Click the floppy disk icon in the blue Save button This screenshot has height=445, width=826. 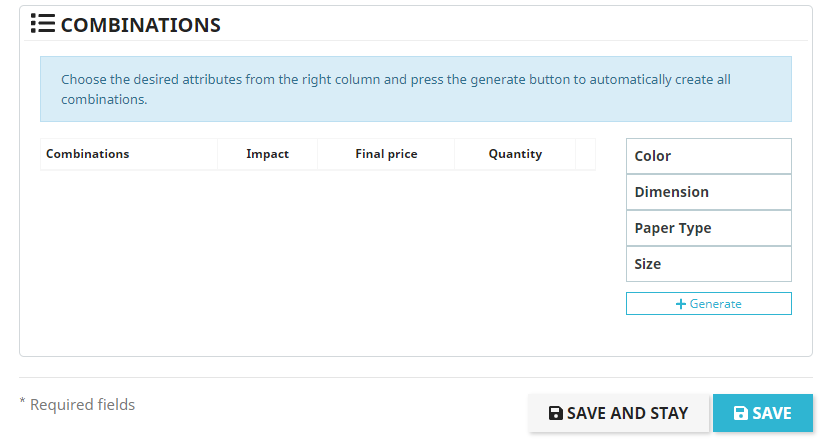click(741, 413)
